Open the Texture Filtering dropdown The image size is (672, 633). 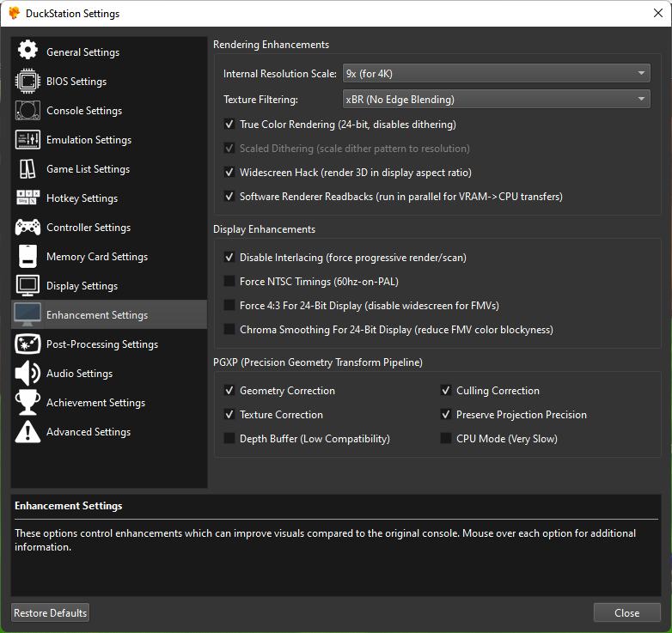(497, 99)
